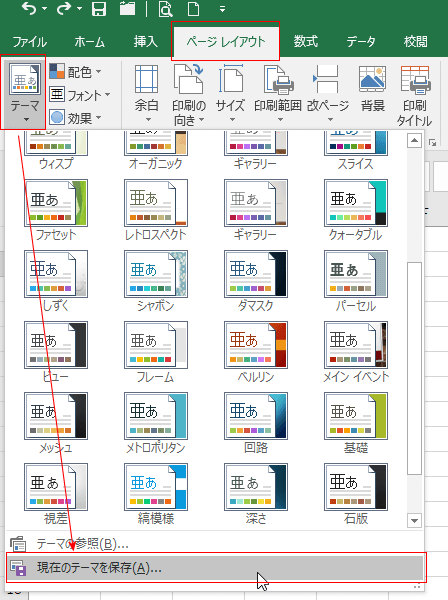Screen dimensions: 448x600
Task: Click the Save floppy disk icon
Action: click(x=99, y=9)
